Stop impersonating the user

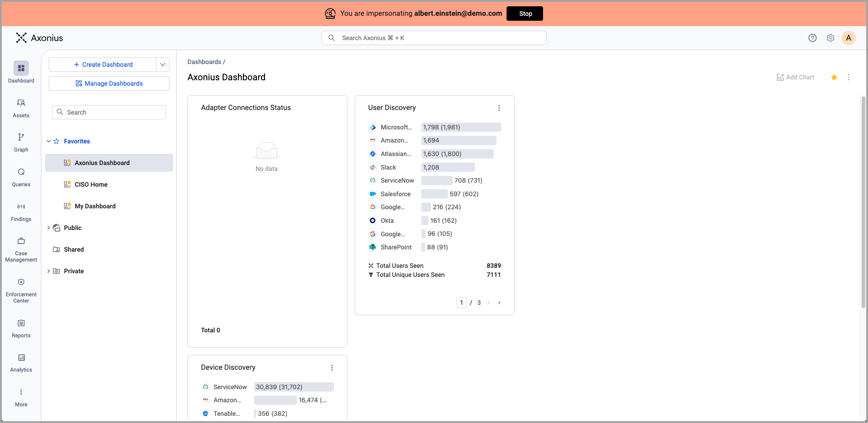coord(525,14)
